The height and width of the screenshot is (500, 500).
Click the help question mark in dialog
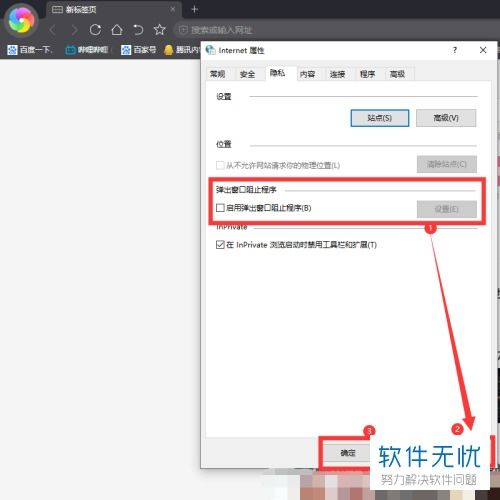point(455,50)
